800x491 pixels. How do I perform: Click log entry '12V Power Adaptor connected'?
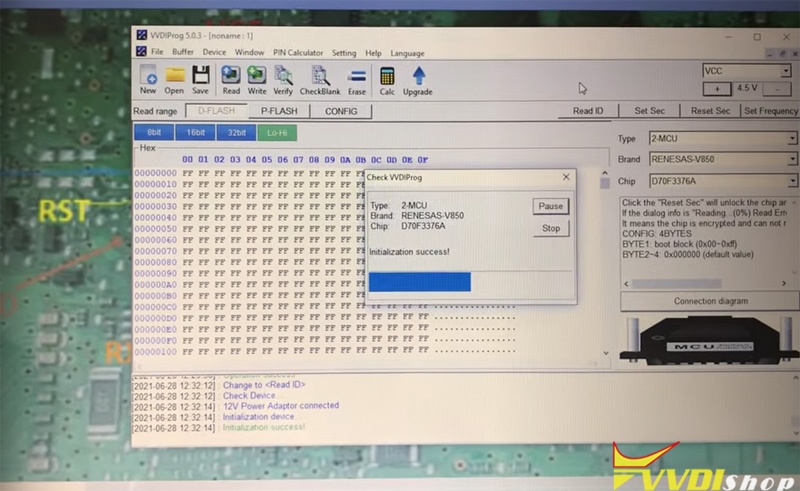281,406
